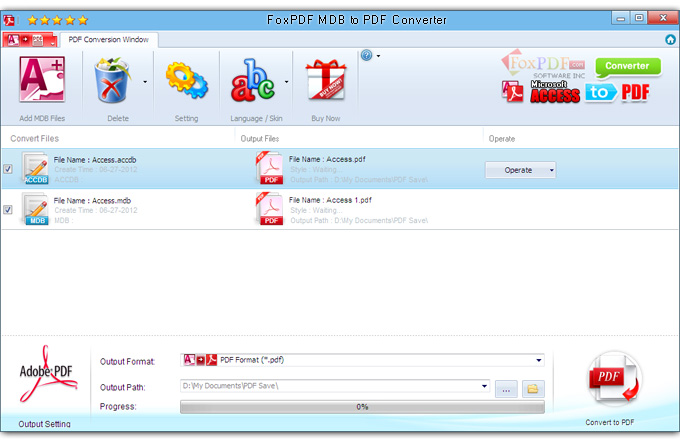The width and height of the screenshot is (680, 440).
Task: Click the Adobe PDF Output Setting logo
Action: [47, 374]
